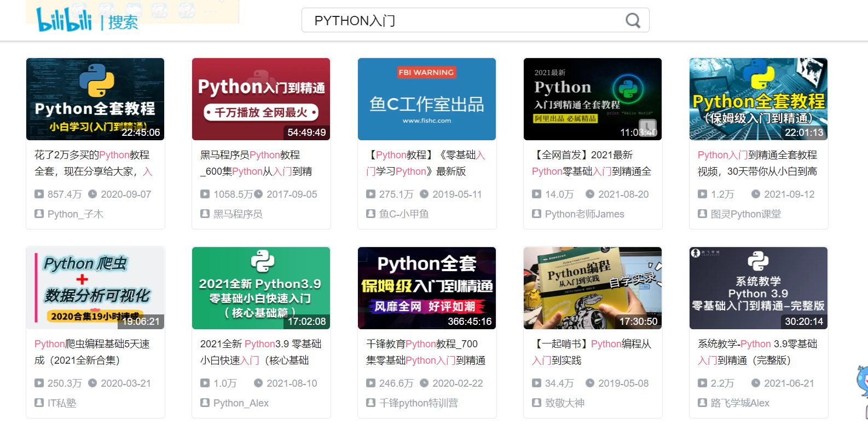Open the Python爬虫 数据分析可视化 thumbnail
Image resolution: width=868 pixels, height=424 pixels.
95,288
